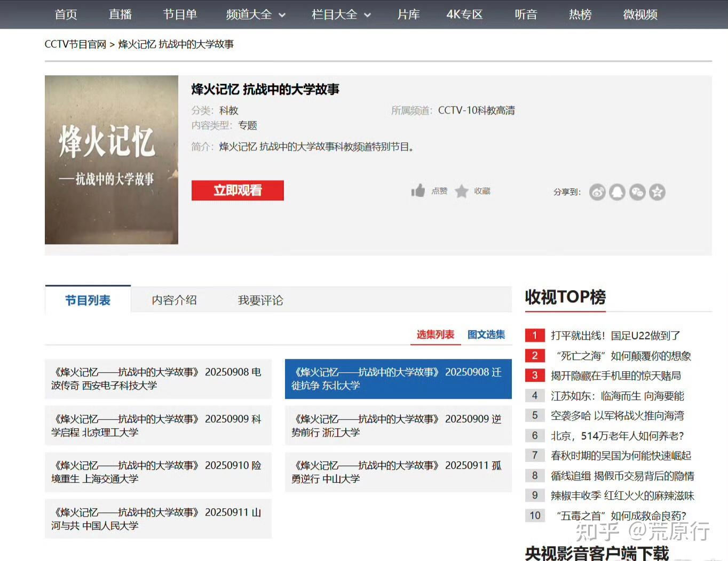Viewport: 728px width, 561px height.
Task: Share to Weibo icon
Action: (x=597, y=192)
